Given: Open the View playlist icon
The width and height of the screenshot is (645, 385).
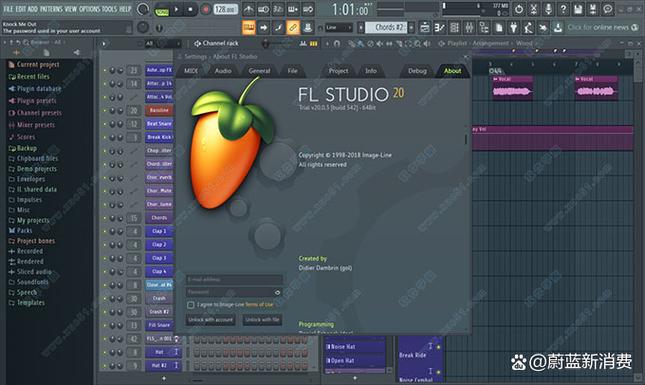Looking at the screenshot, I should coord(425,28).
